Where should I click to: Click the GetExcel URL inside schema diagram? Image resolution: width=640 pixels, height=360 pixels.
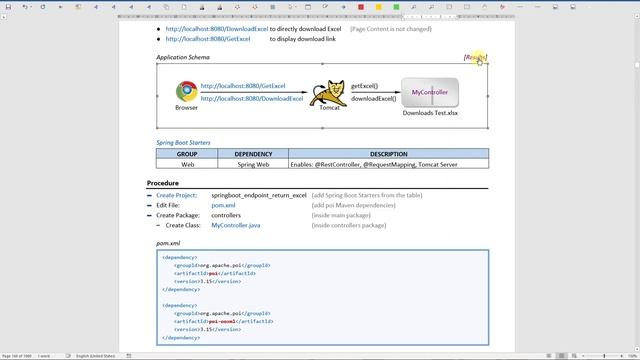coord(243,86)
